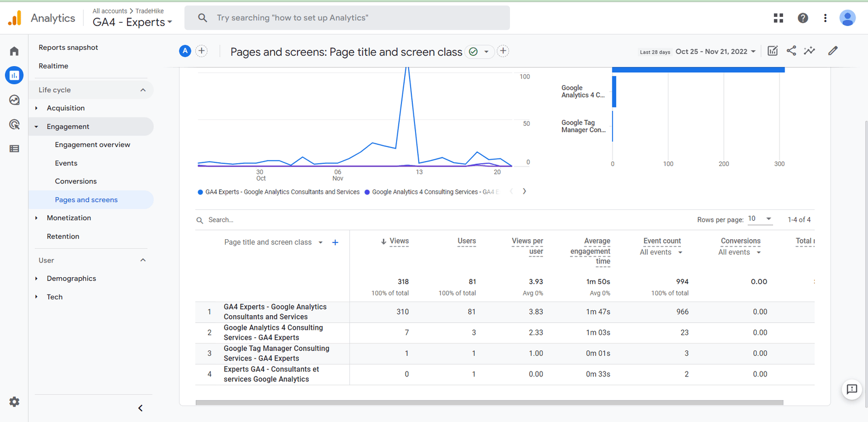Click the table search magnifier icon
The width and height of the screenshot is (868, 422).
pos(200,220)
